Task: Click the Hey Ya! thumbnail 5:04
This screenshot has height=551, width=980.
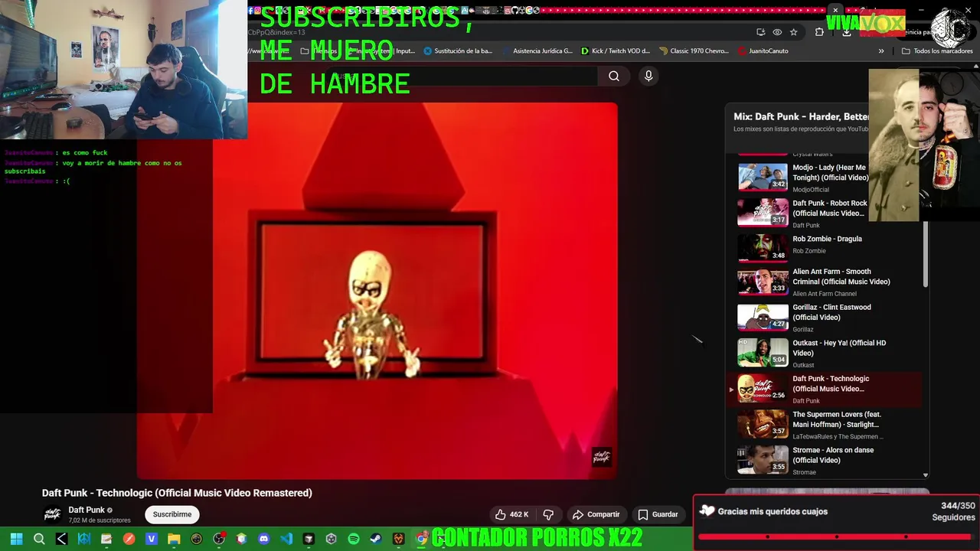Action: (x=763, y=354)
